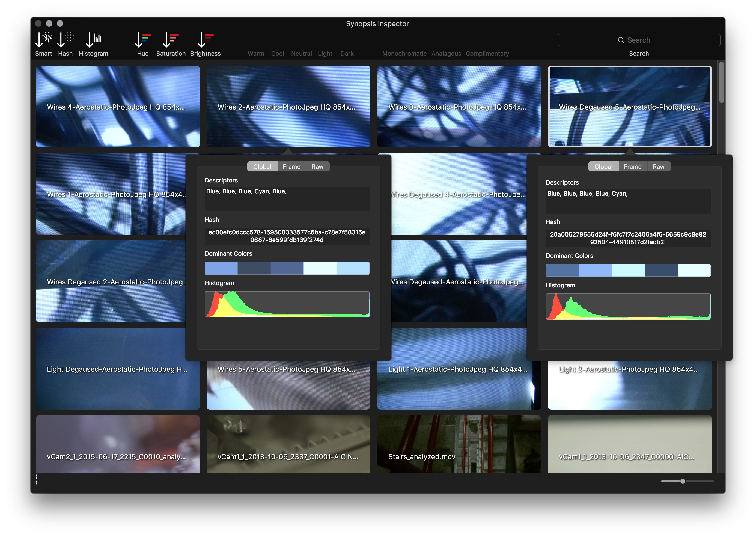Sort by Brightness icon
756x537 pixels.
(206, 40)
